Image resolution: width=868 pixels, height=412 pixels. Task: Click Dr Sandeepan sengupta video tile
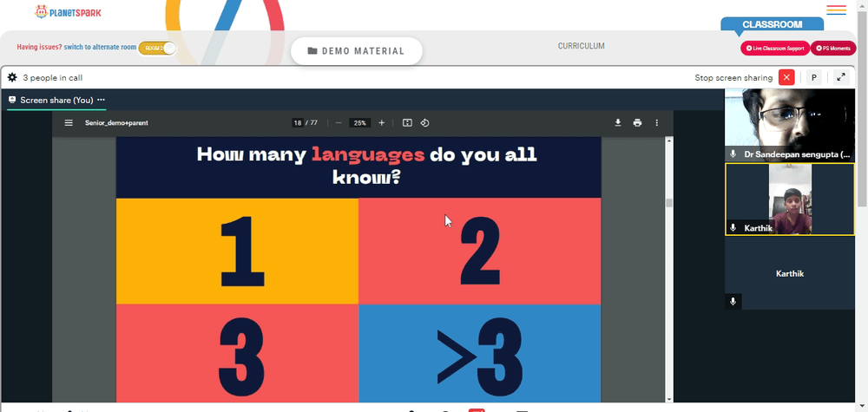click(x=790, y=125)
